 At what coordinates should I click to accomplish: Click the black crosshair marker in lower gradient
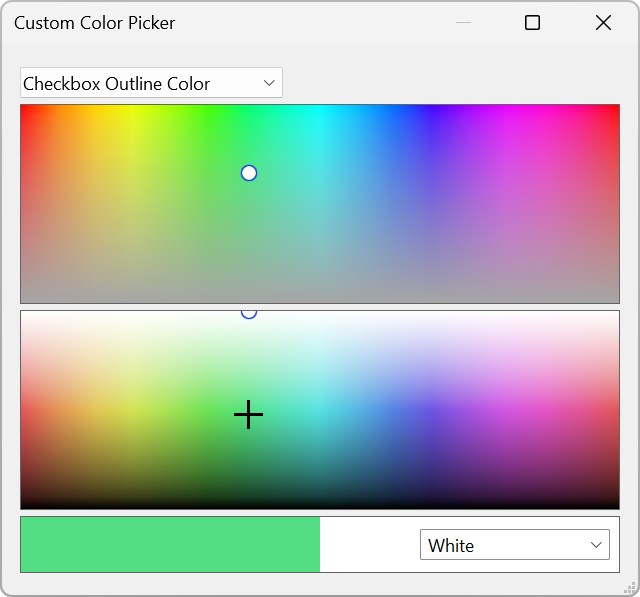pos(248,414)
